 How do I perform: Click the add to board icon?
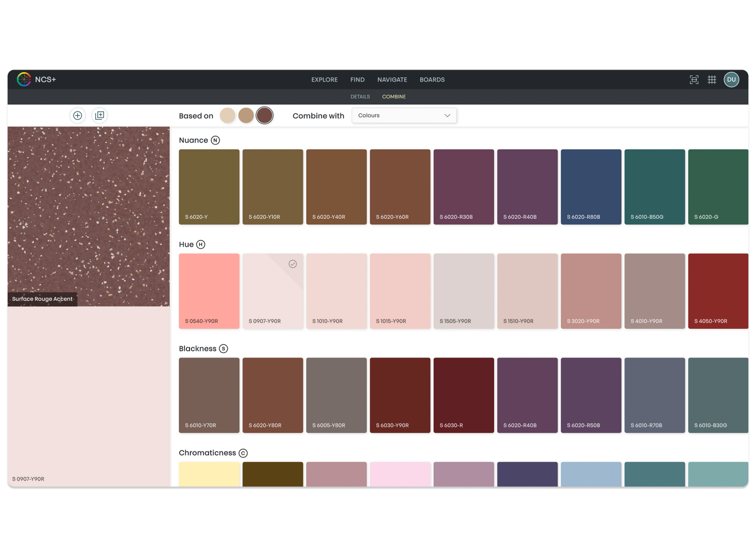100,115
